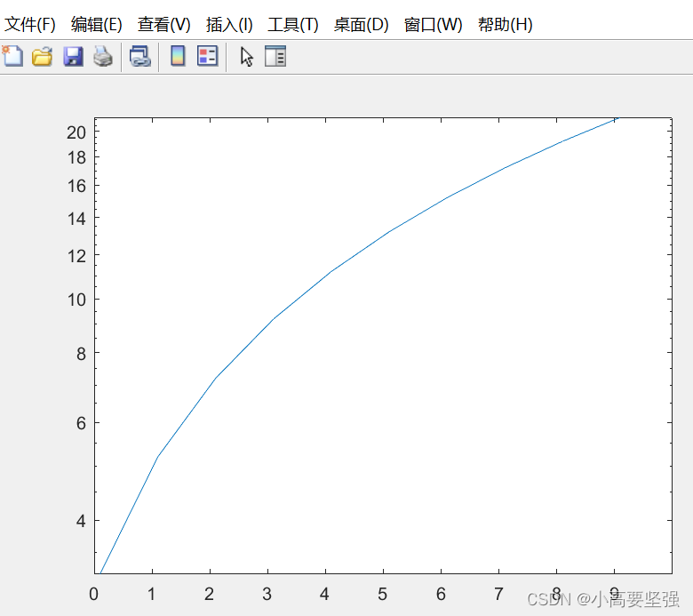693x616 pixels.
Task: Open the 窗口(W) menu
Action: pos(434,24)
